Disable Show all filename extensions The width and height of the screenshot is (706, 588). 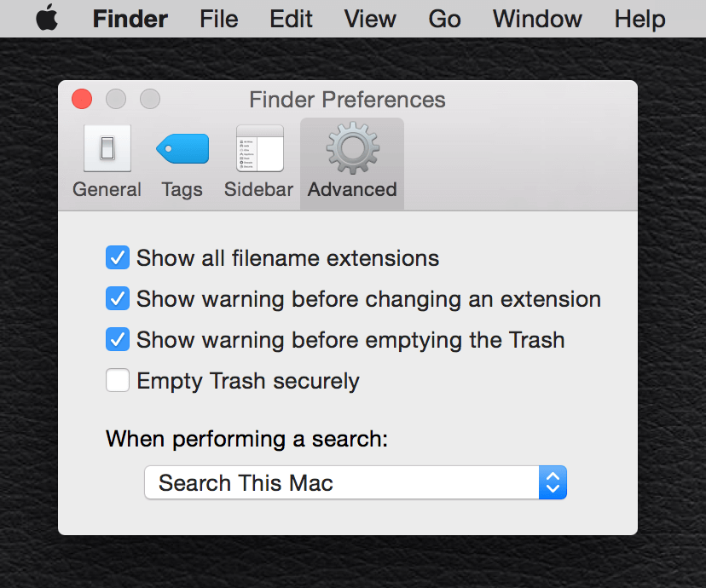118,257
